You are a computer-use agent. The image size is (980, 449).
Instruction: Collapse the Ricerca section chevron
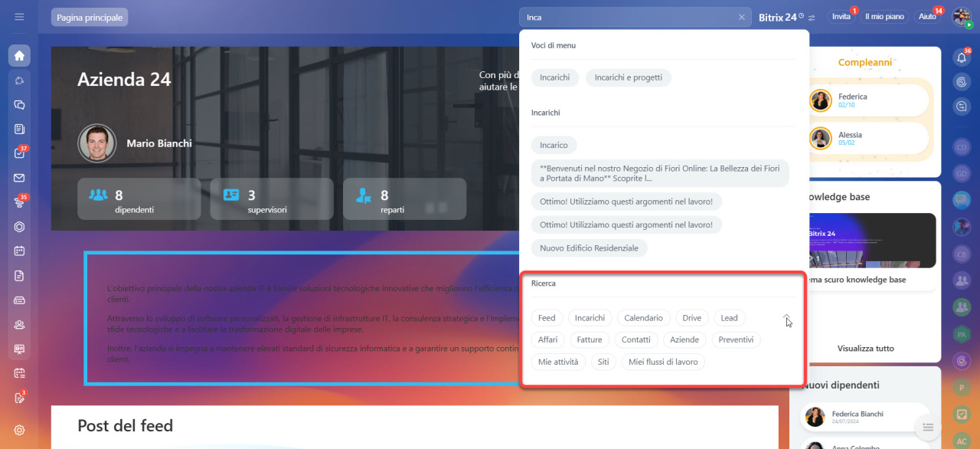coord(786,316)
